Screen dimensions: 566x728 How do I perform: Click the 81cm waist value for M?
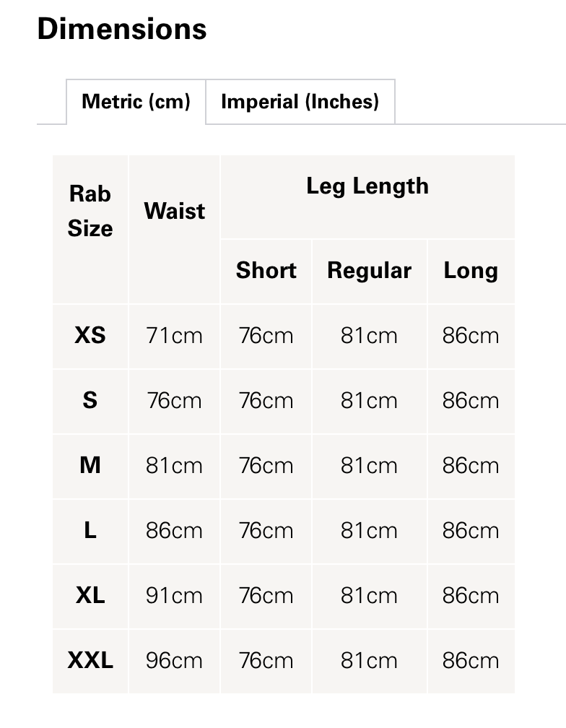(175, 466)
